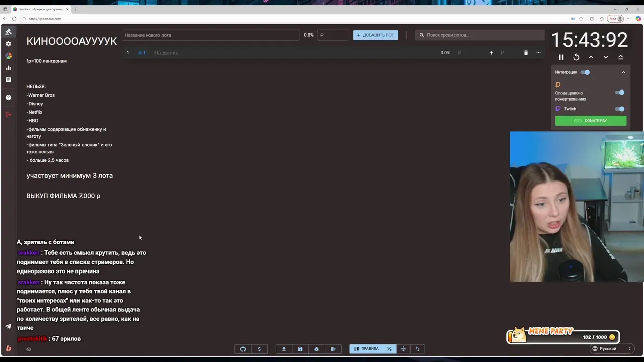Screen dimensions: 644x362
Task: Select the Pointauc browser tab
Action: pos(40,9)
